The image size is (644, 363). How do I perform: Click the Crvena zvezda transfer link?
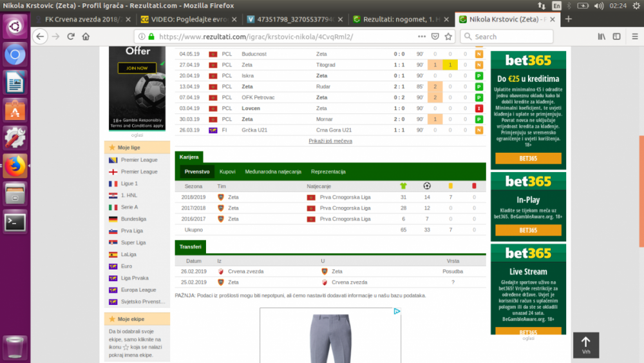[245, 271]
